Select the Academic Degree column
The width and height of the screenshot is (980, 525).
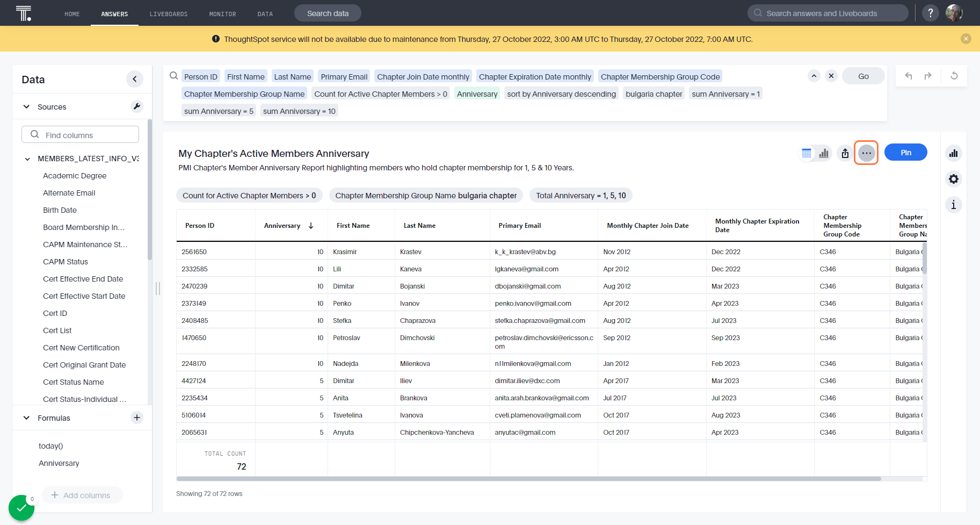click(x=75, y=176)
